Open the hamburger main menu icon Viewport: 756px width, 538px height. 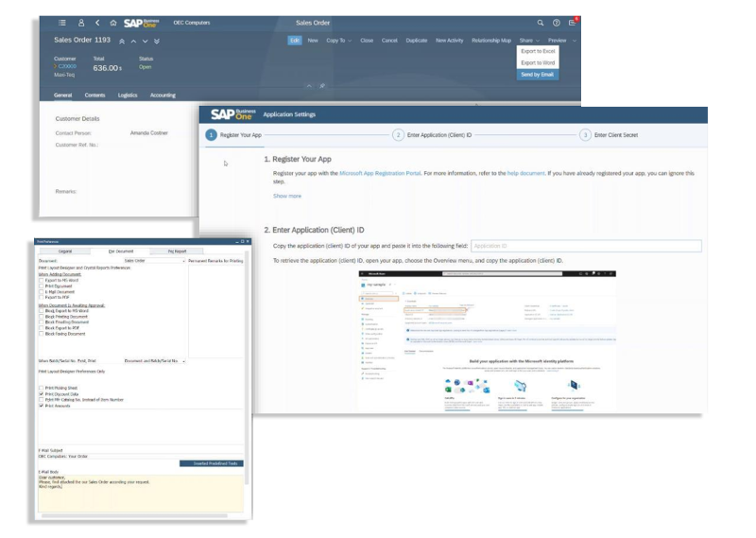point(62,22)
